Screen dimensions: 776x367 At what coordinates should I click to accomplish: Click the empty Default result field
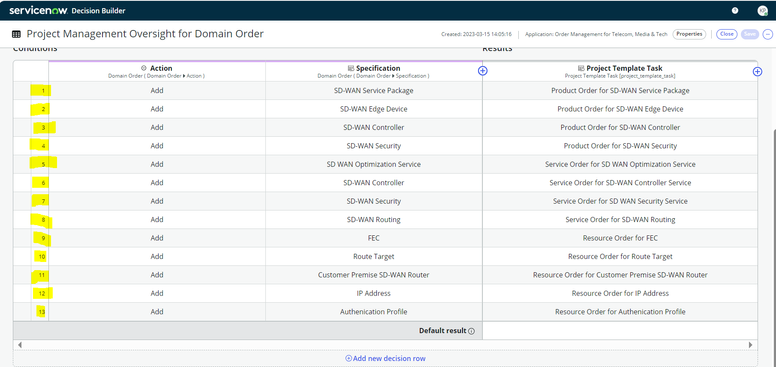coord(620,330)
